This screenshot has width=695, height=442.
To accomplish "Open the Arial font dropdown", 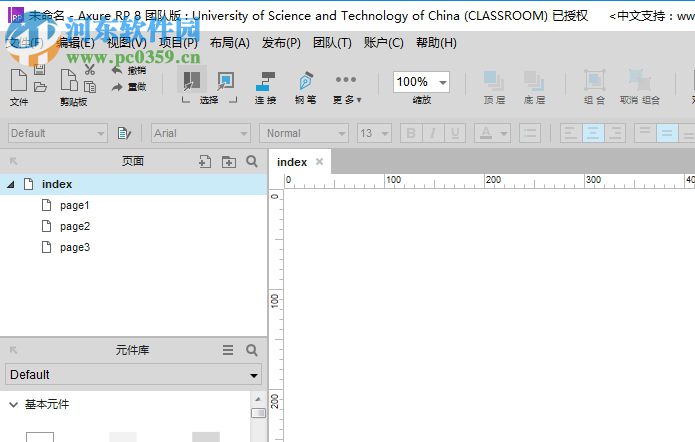I will click(201, 133).
